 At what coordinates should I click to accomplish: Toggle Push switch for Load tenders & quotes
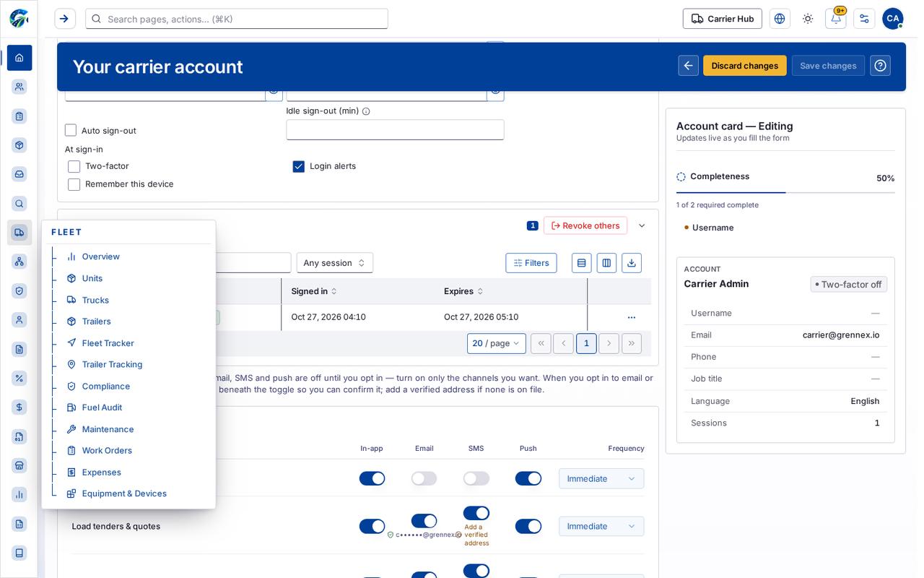pyautogui.click(x=528, y=526)
